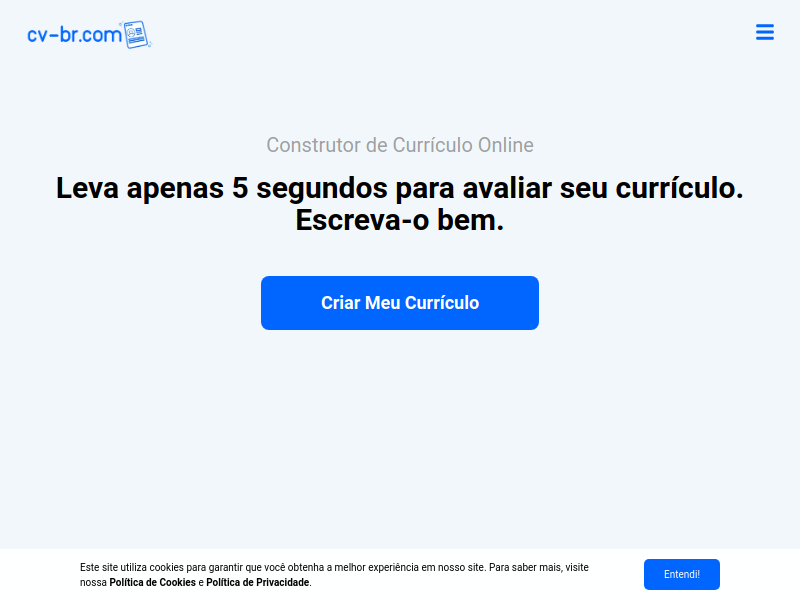
Task: Open the Política de Cookies link
Action: click(x=153, y=582)
